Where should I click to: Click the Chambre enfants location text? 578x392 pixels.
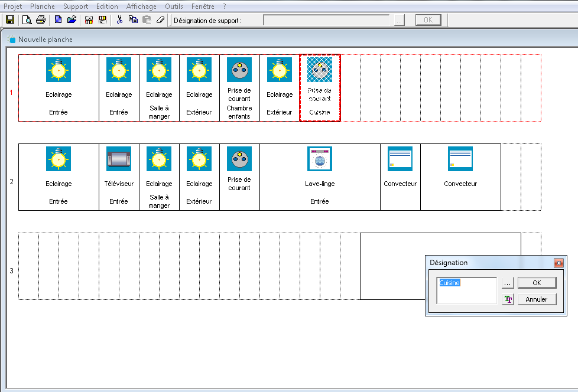pos(239,112)
